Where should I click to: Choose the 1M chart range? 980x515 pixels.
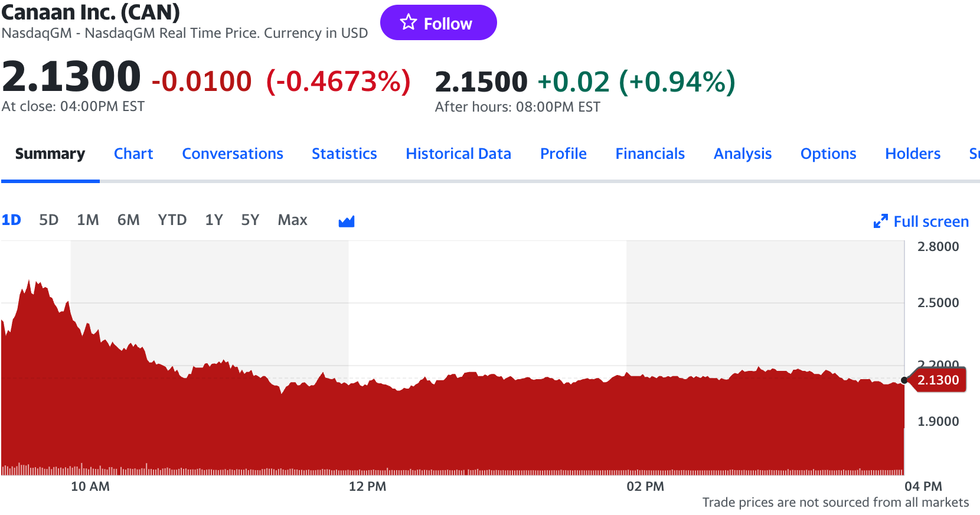point(88,220)
